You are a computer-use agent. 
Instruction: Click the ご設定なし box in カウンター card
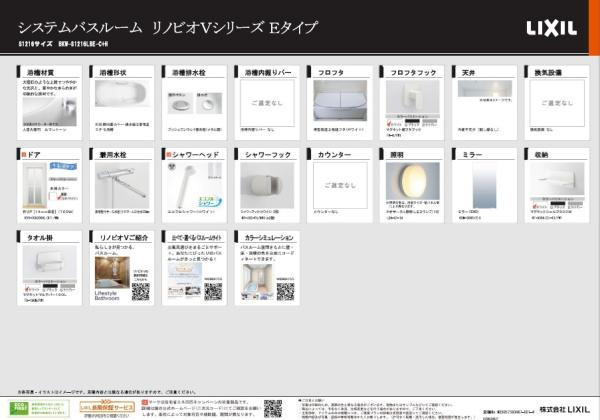coord(340,186)
